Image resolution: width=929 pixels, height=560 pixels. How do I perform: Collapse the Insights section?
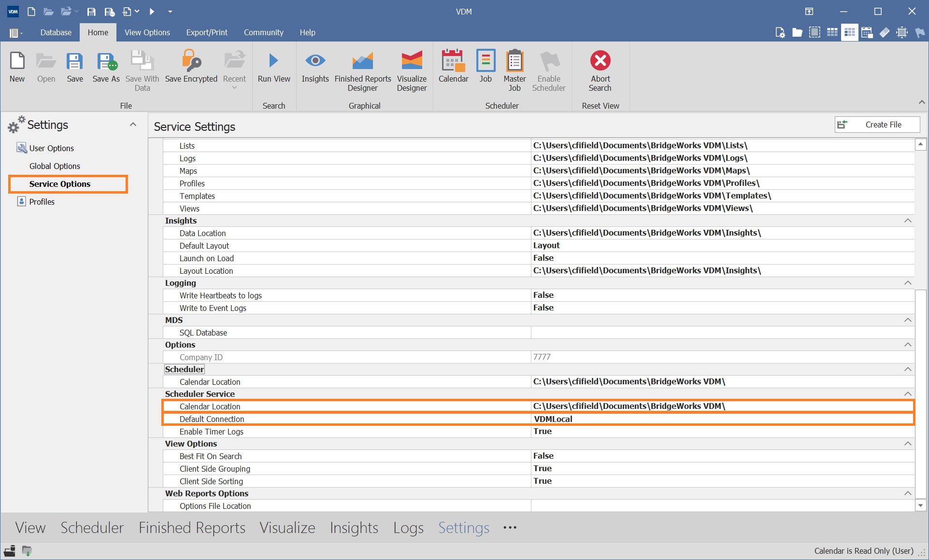pyautogui.click(x=908, y=221)
